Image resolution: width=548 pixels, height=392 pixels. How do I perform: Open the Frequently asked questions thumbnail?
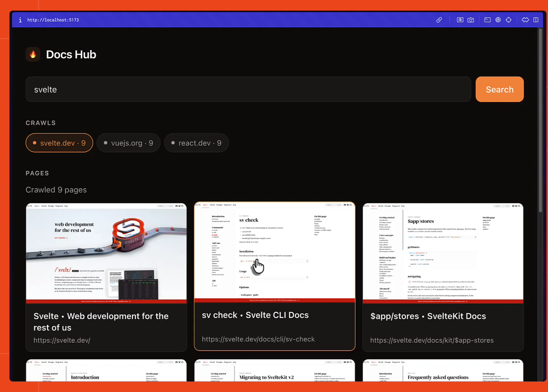pos(443,370)
